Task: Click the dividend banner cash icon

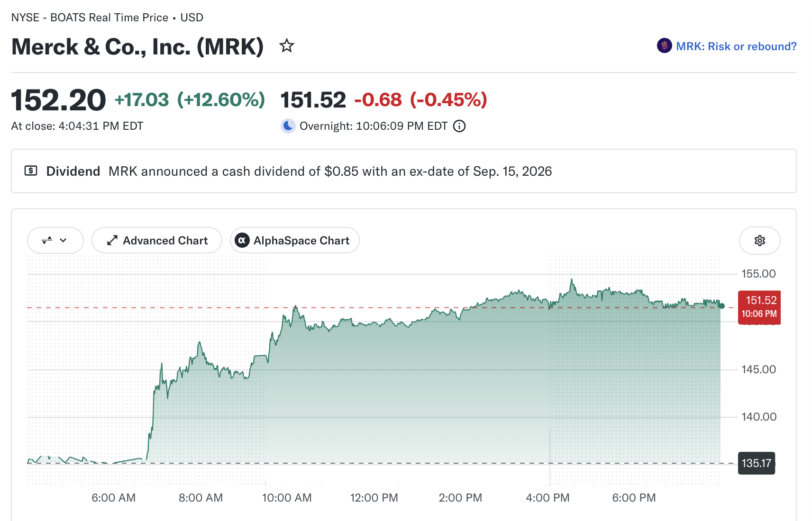Action: pos(31,171)
